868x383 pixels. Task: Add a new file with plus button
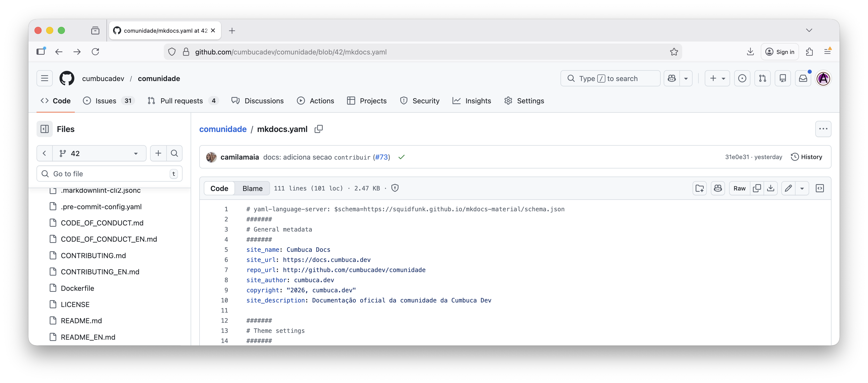158,154
